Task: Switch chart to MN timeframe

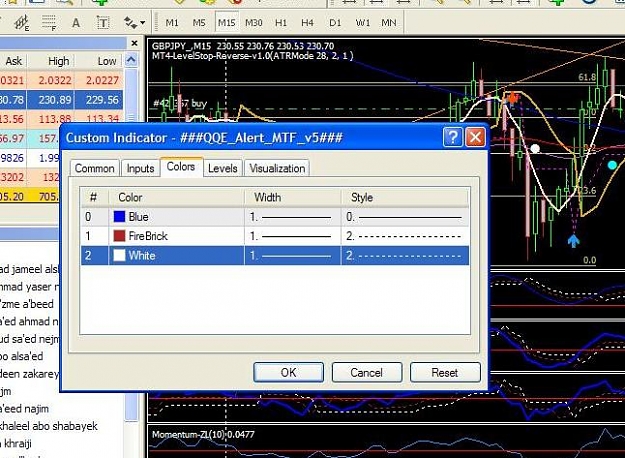Action: click(389, 23)
